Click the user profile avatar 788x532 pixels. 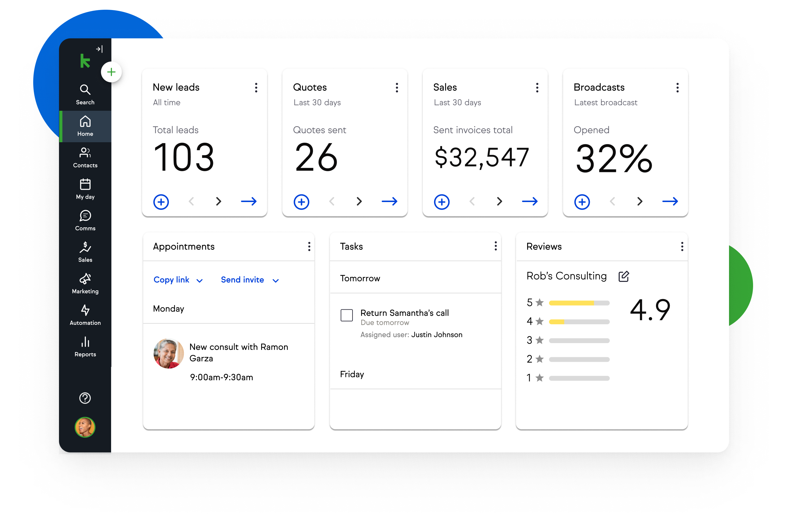85,427
